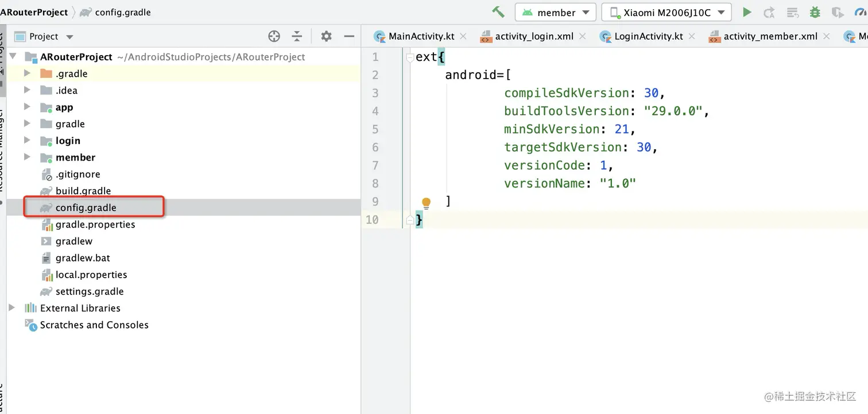Select the member module in the tree
The width and height of the screenshot is (868, 414).
[75, 157]
